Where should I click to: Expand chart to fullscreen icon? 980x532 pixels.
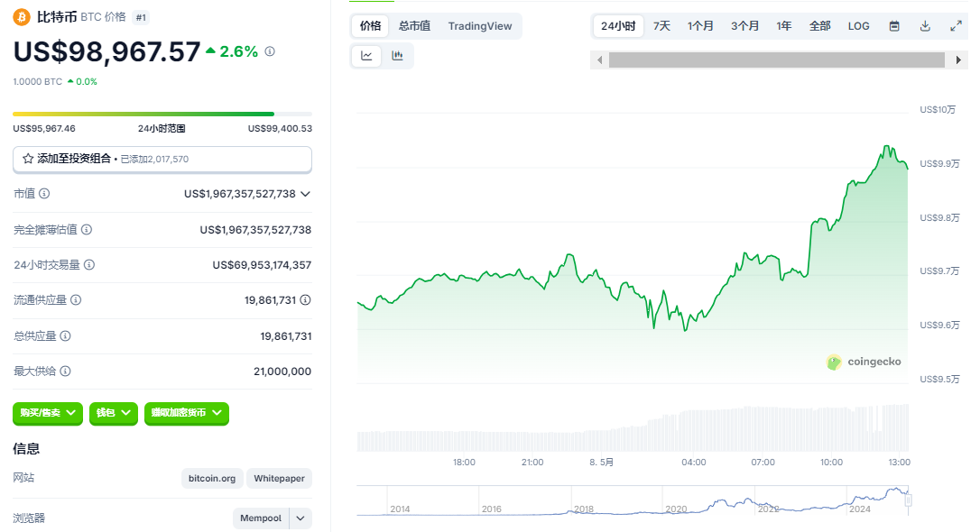pyautogui.click(x=956, y=26)
